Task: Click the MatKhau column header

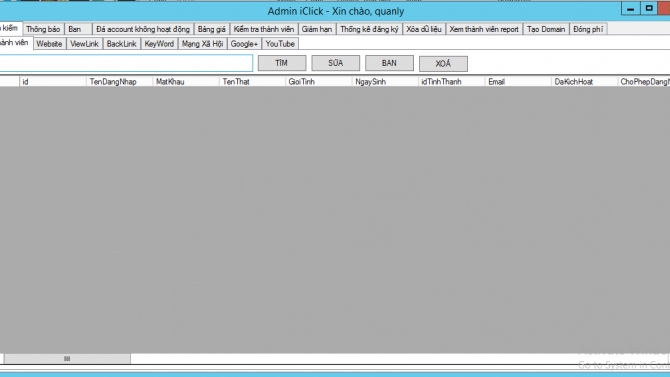Action: [x=186, y=82]
